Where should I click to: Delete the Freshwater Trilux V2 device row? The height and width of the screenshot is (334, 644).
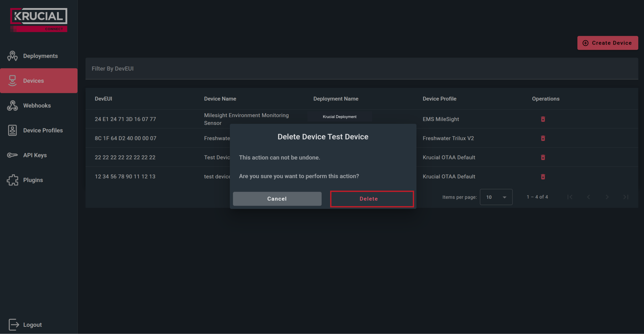click(543, 138)
